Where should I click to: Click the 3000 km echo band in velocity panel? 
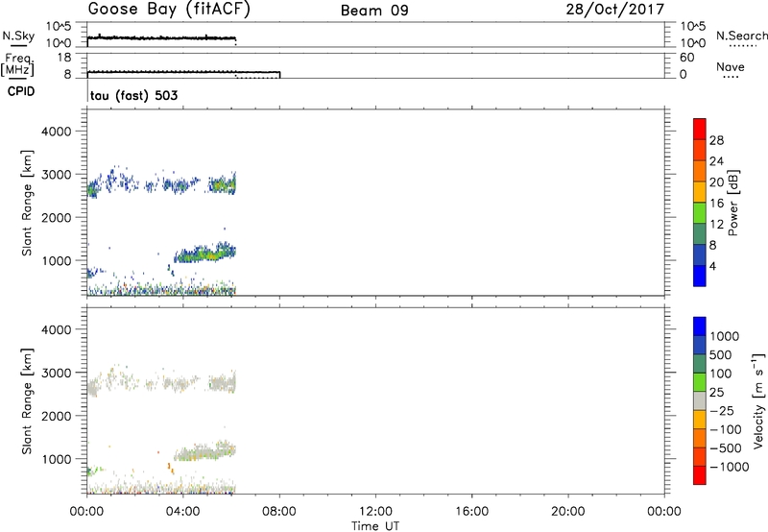click(161, 381)
